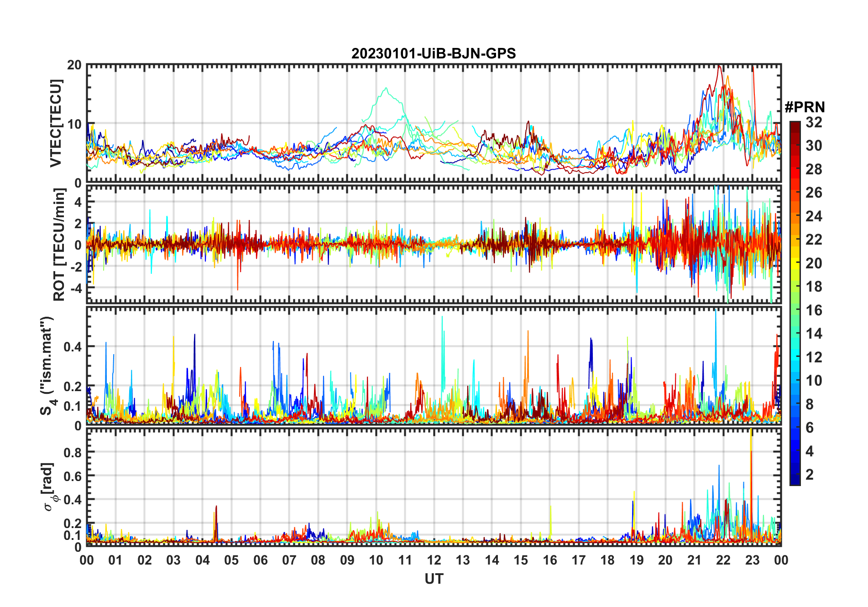Viewport: 868px width, 607px height.
Task: Select the 2 label on the PRN colorbar
Action: point(810,475)
